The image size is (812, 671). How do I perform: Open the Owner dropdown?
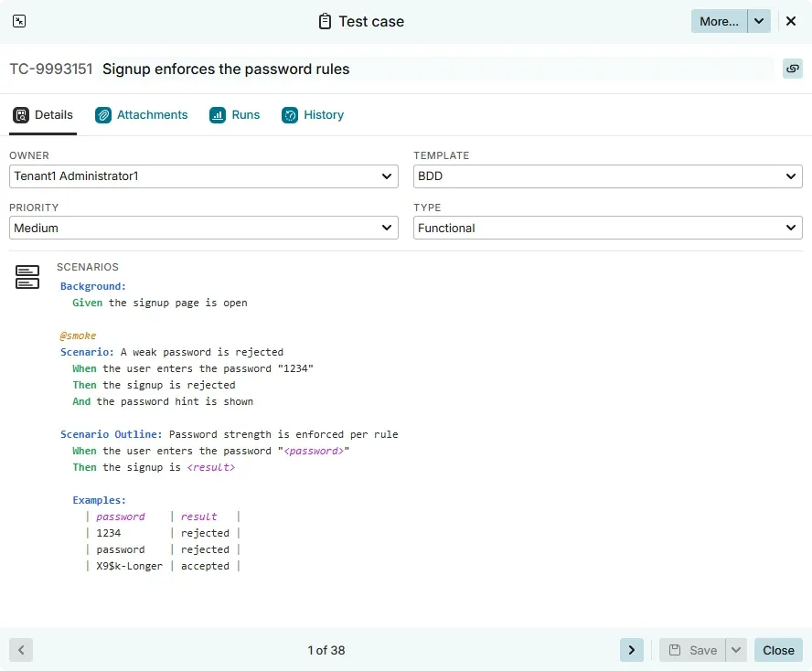point(204,176)
